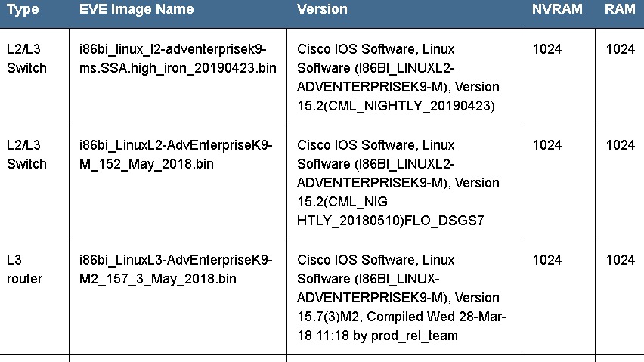Image resolution: width=644 pixels, height=362 pixels.
Task: Click the L3 router type cell
Action: coord(24,269)
